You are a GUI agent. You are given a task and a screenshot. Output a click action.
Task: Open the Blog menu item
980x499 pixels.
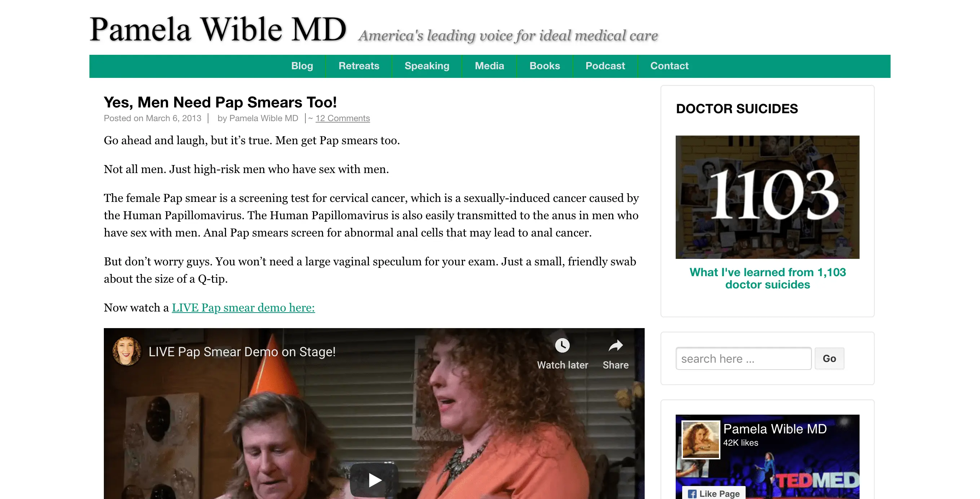[302, 66]
